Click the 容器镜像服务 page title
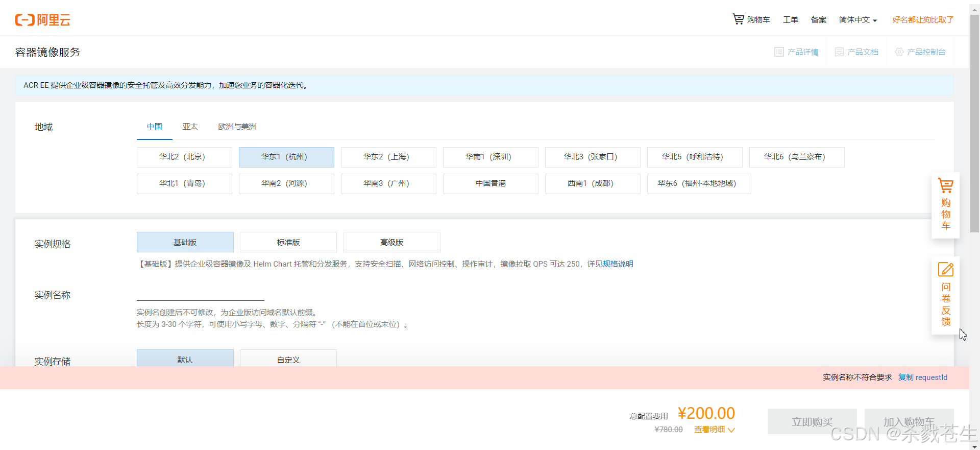 click(x=48, y=52)
